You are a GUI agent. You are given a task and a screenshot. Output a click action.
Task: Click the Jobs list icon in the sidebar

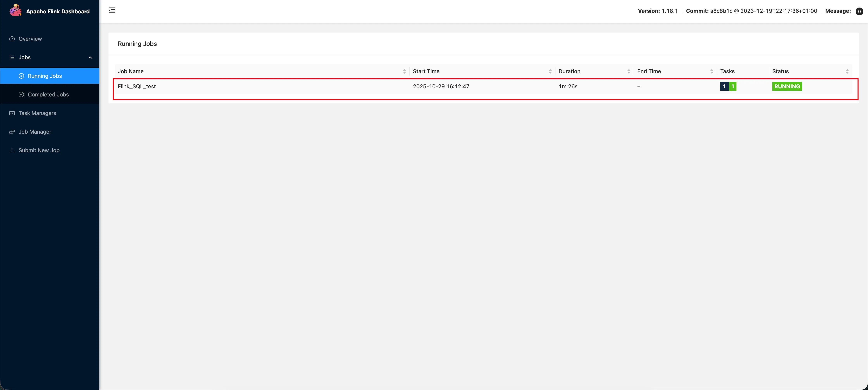(x=12, y=57)
